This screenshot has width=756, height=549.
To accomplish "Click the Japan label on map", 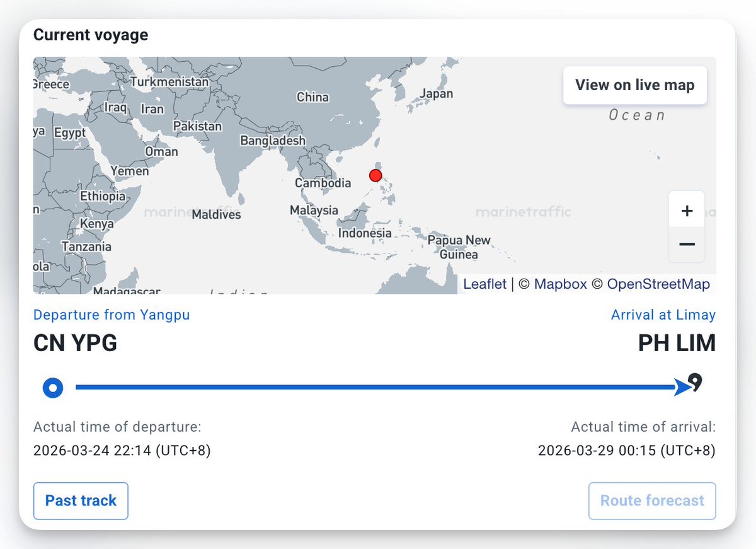I will pos(437,93).
